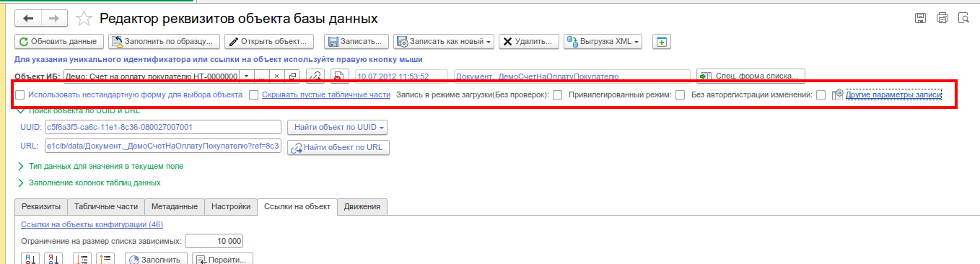Screen dimensions: 980x264
Task: Expand Заполнение колонок таблиц данных section
Action: coord(20,183)
